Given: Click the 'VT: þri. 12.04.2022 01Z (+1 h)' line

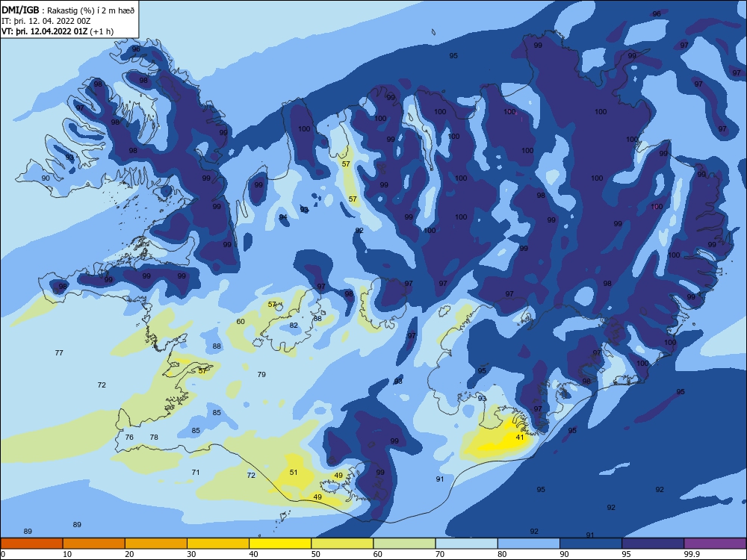Looking at the screenshot, I should point(58,31).
